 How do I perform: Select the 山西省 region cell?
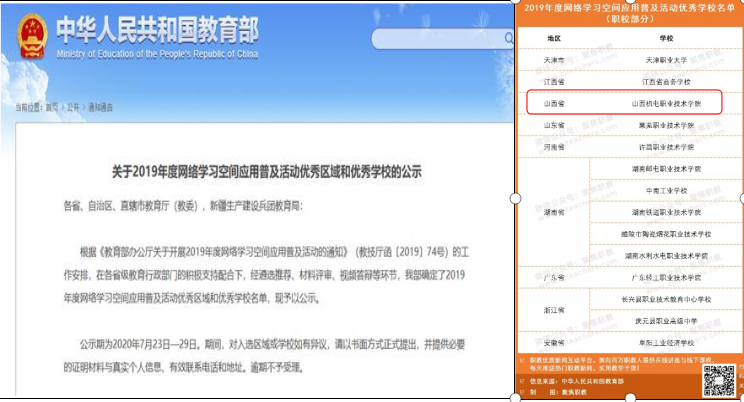tap(554, 103)
